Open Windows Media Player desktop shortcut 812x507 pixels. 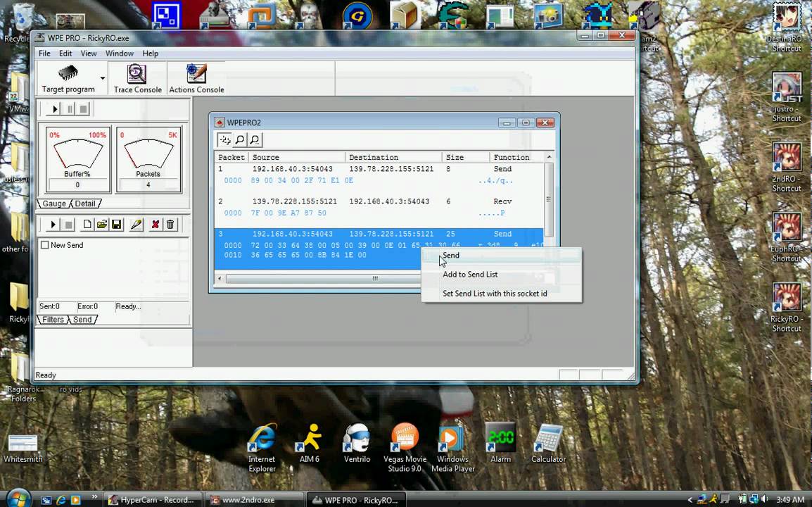pos(452,448)
